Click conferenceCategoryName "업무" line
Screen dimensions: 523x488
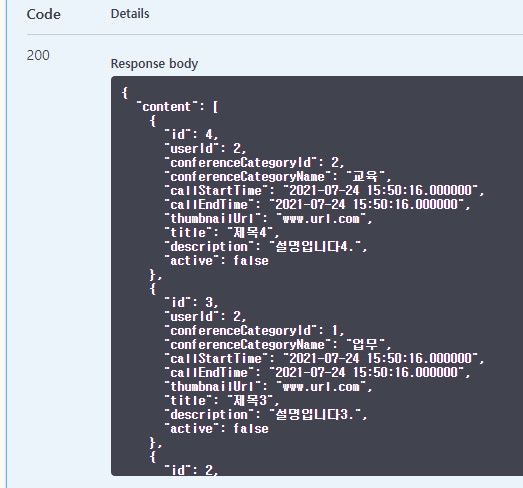pos(278,345)
